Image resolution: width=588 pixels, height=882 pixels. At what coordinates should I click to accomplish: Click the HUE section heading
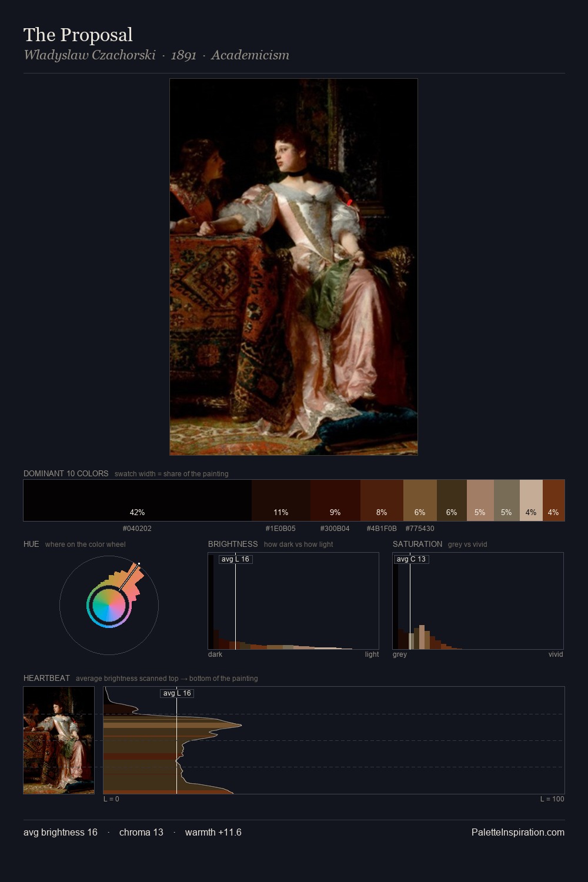pos(31,544)
